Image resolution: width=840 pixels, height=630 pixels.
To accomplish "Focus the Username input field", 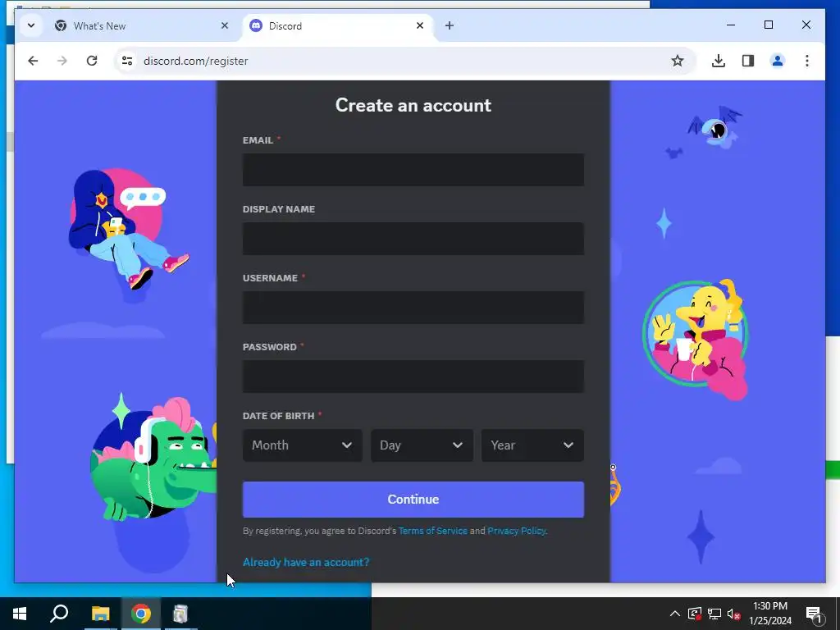I will [413, 308].
